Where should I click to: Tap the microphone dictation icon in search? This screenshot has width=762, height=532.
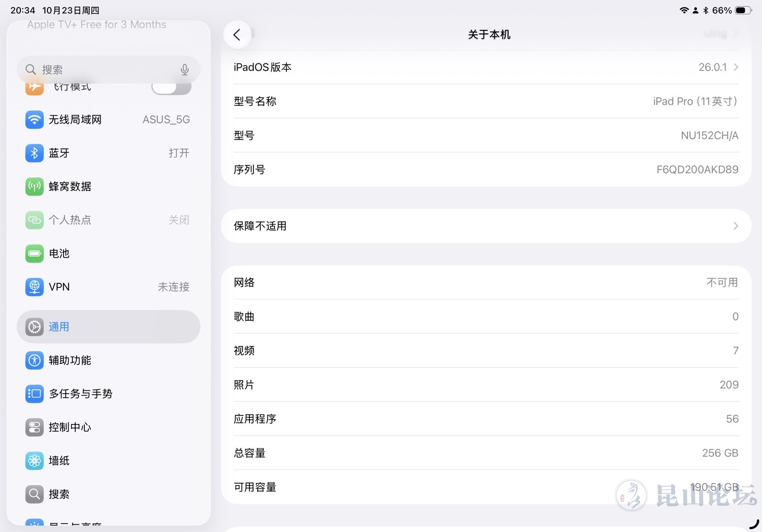tap(185, 70)
